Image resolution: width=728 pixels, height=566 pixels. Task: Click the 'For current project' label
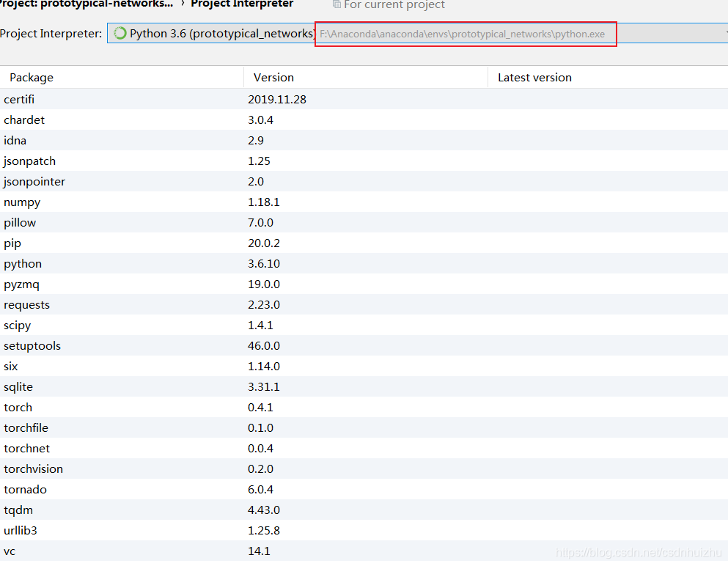tap(394, 4)
